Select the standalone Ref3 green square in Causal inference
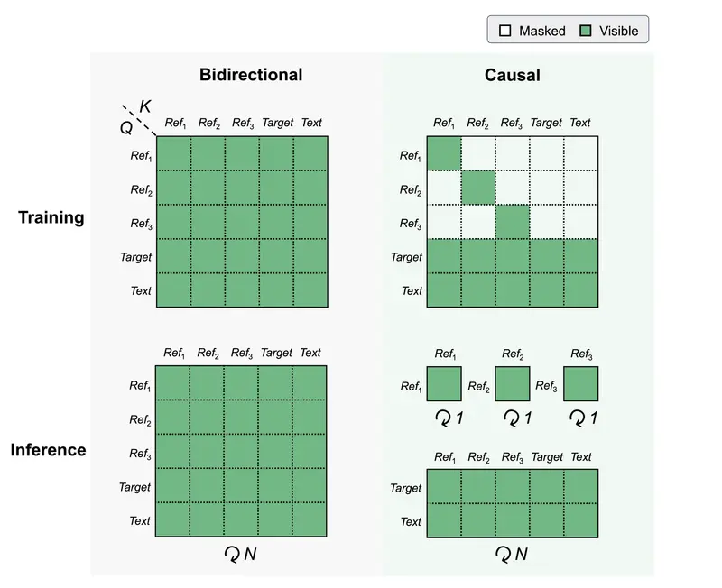 coord(581,383)
